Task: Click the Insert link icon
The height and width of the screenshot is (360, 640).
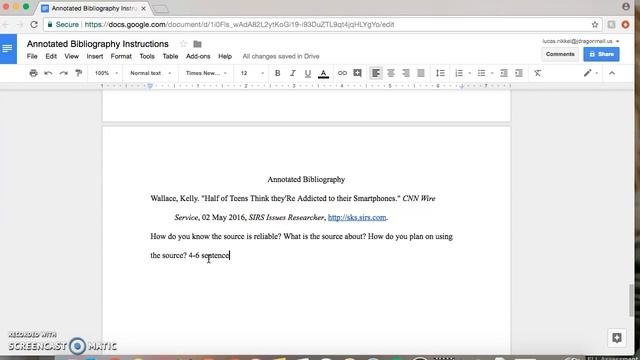Action: [x=342, y=73]
